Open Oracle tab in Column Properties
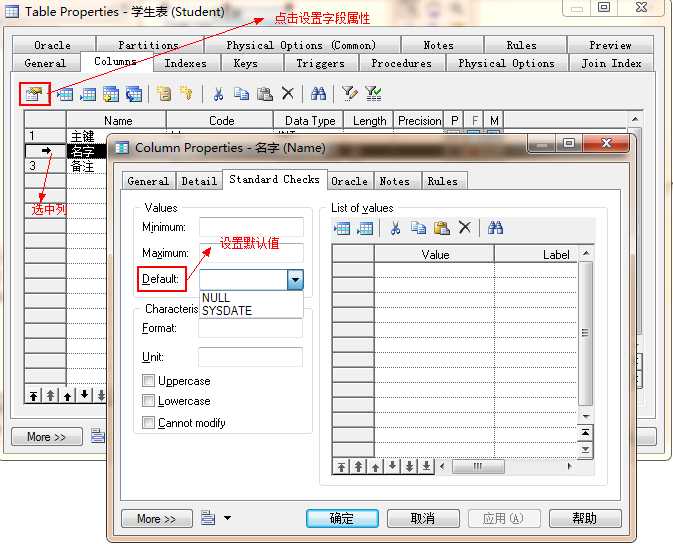 tap(349, 181)
